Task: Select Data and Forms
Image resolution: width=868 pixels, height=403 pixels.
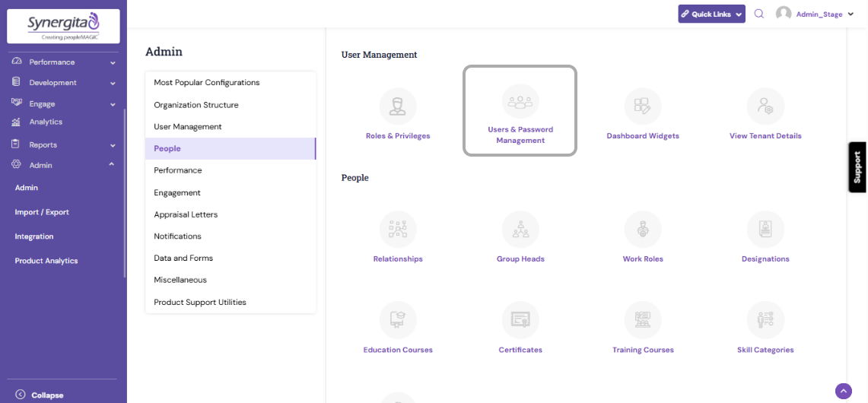Action: (231, 258)
